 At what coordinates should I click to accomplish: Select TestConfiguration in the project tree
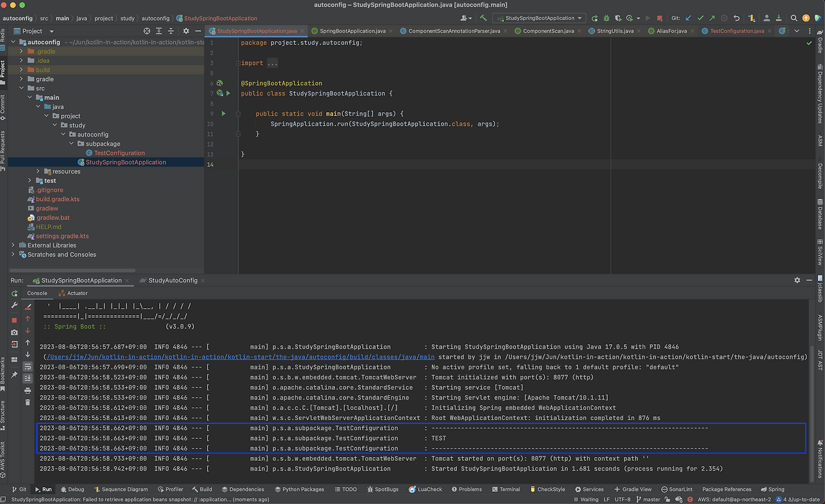pyautogui.click(x=119, y=153)
